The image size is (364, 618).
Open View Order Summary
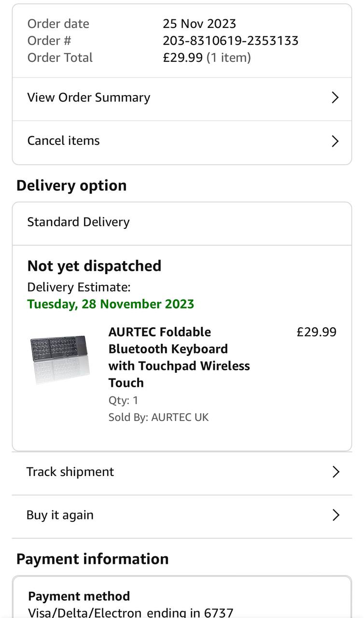89,98
